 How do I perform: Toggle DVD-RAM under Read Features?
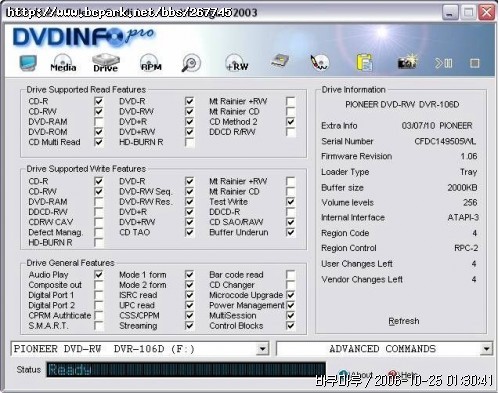pyautogui.click(x=99, y=122)
